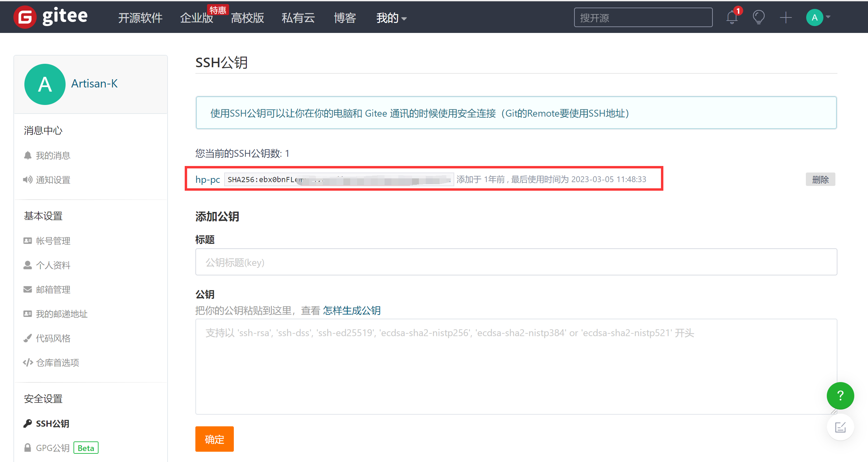Click the feedback edit icon at bottom right
868x462 pixels.
pyautogui.click(x=840, y=427)
